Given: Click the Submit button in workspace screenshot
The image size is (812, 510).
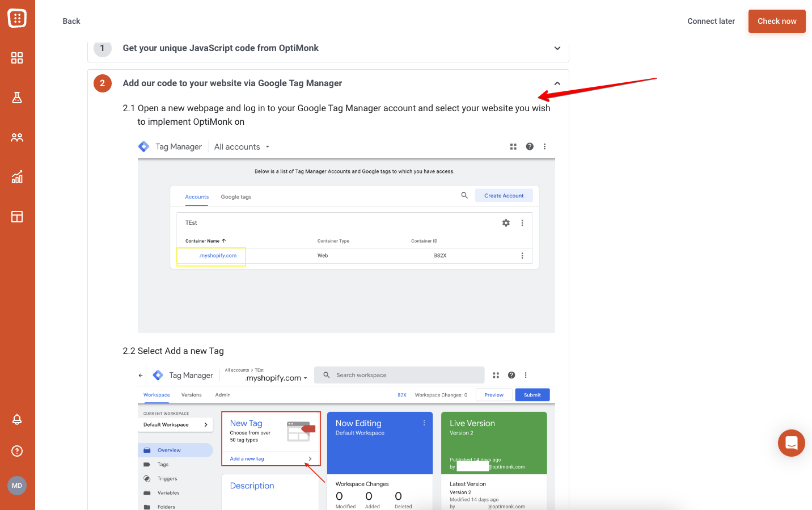Looking at the screenshot, I should coord(532,395).
